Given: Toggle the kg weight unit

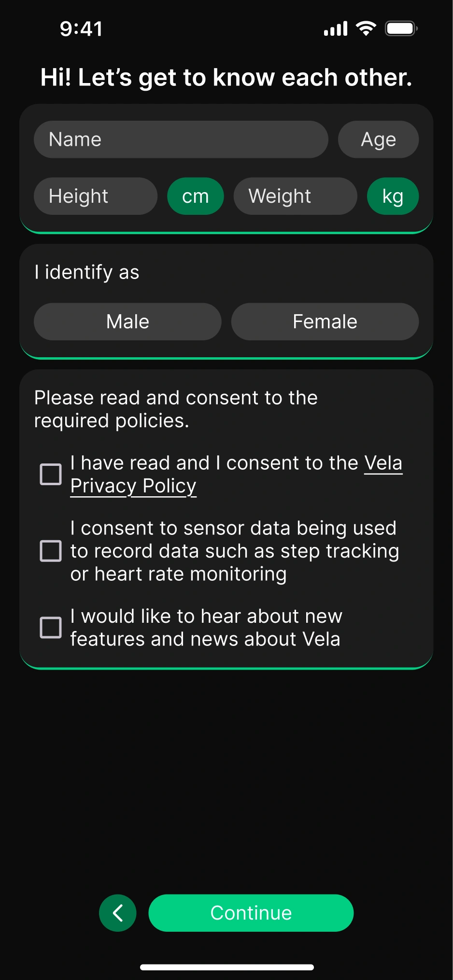Looking at the screenshot, I should tap(393, 196).
